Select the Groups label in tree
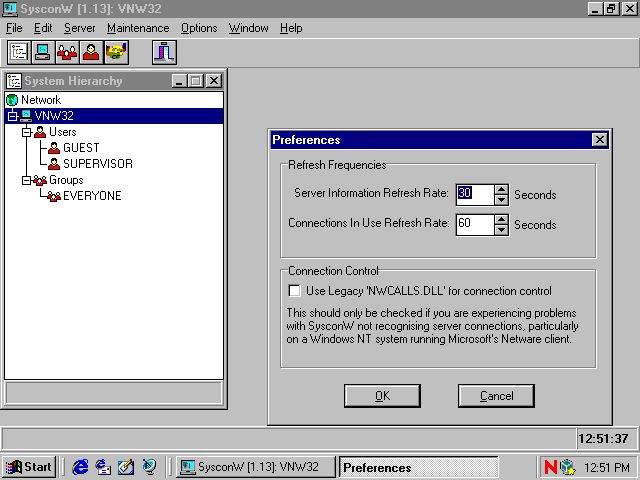 point(66,180)
